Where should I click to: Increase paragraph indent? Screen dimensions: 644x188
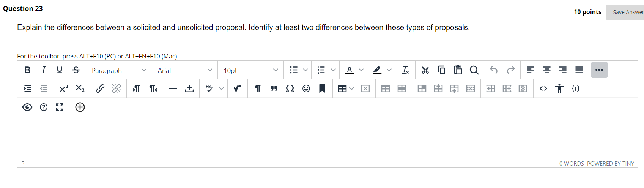[x=27, y=88]
